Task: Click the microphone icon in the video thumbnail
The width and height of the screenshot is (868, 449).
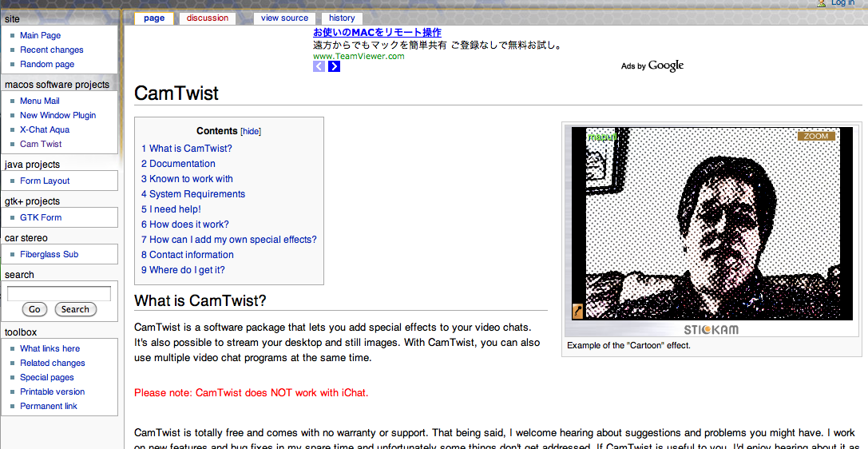Action: point(577,311)
